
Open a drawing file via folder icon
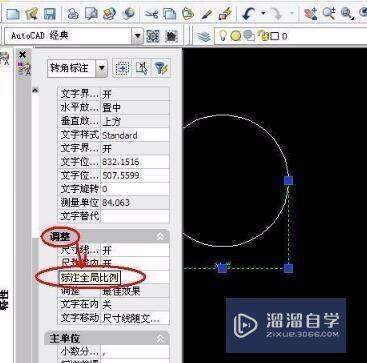tap(32, 14)
